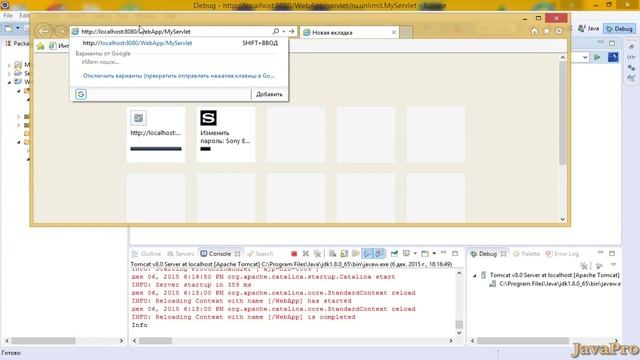Click the Интернет item on favorites bar
Screen dimensions: 640x360
(x=59, y=46)
